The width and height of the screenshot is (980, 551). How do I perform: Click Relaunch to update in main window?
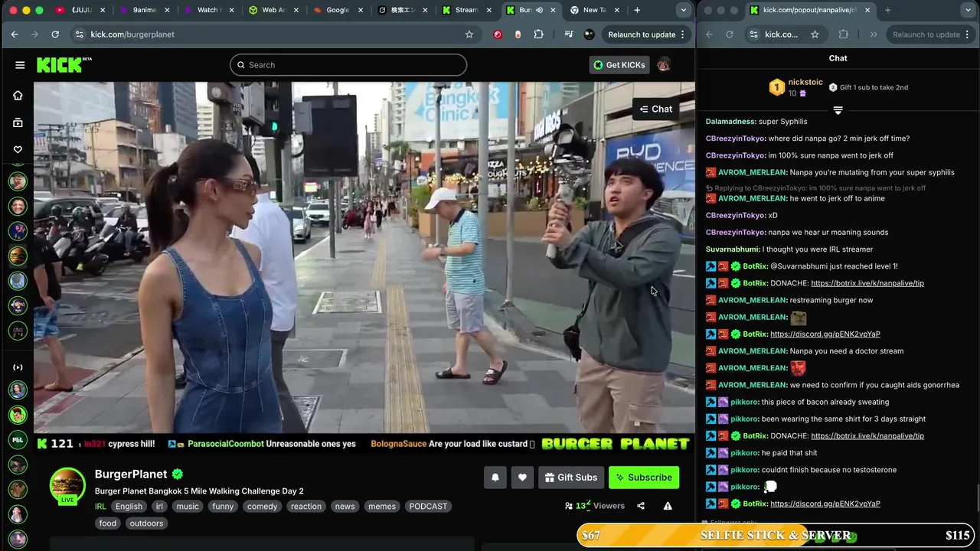click(642, 34)
